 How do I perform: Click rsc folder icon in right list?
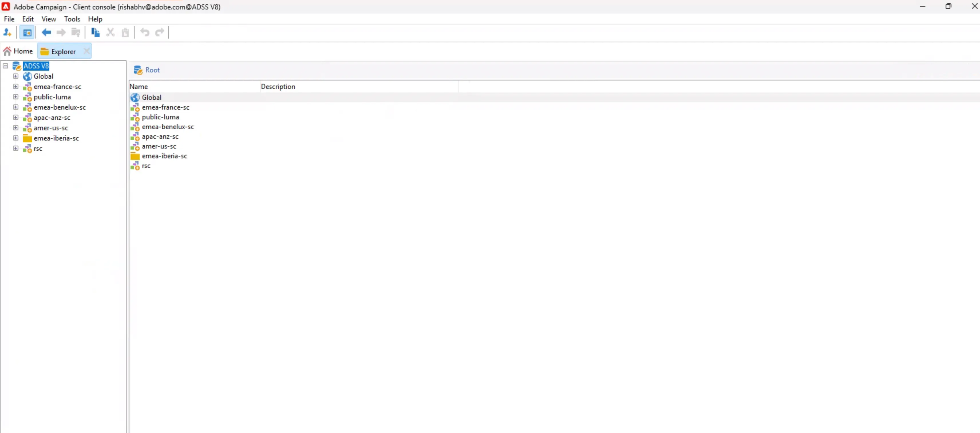click(x=135, y=166)
